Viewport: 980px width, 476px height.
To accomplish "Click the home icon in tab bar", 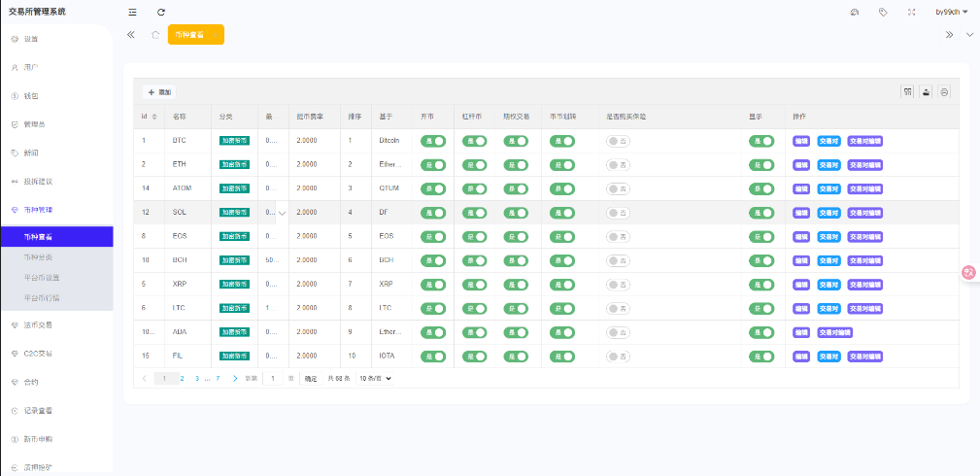I will point(155,34).
